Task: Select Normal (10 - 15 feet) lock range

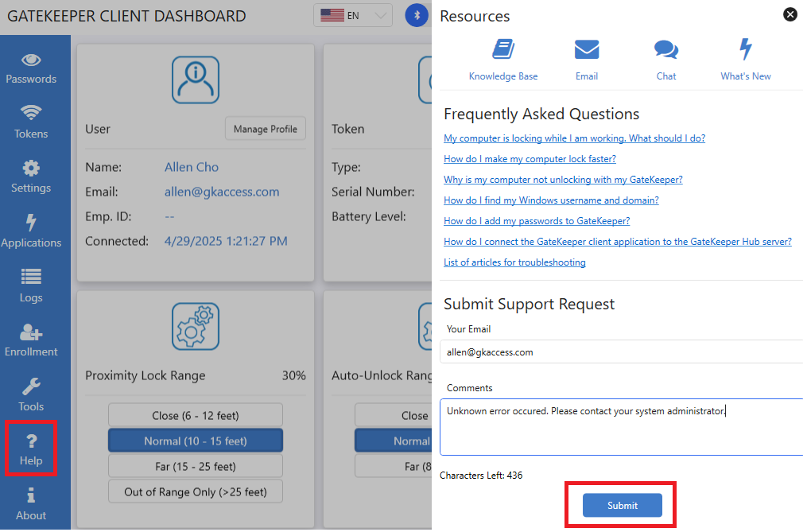Action: (x=196, y=441)
